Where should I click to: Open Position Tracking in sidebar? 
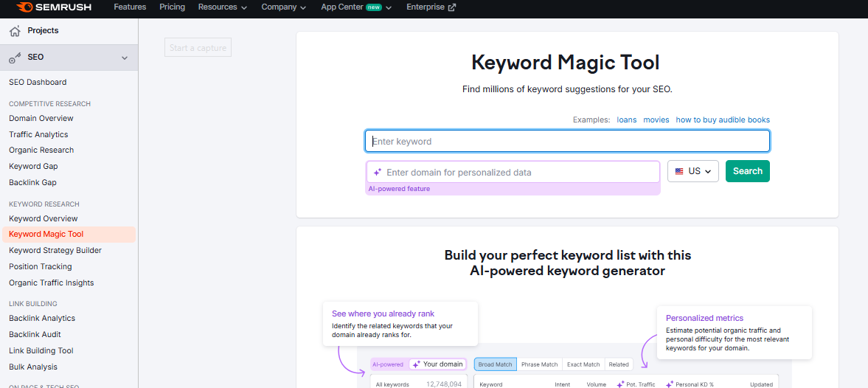[x=41, y=266]
